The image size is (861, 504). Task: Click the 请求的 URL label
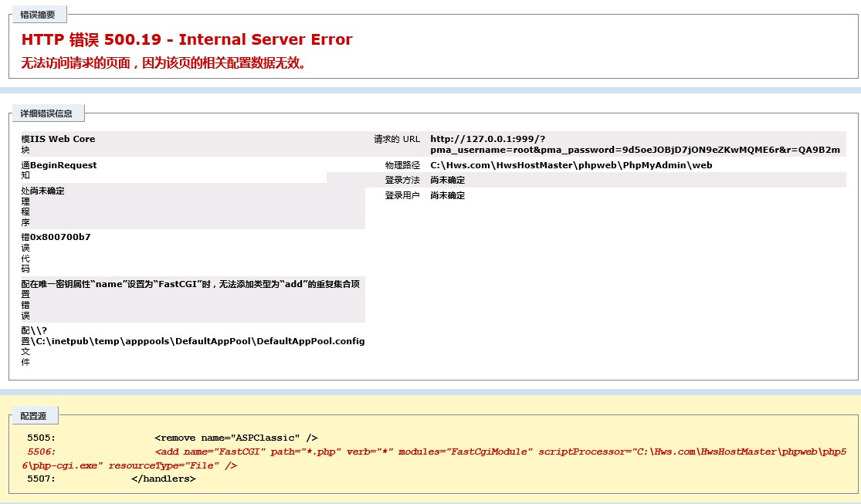click(x=397, y=139)
